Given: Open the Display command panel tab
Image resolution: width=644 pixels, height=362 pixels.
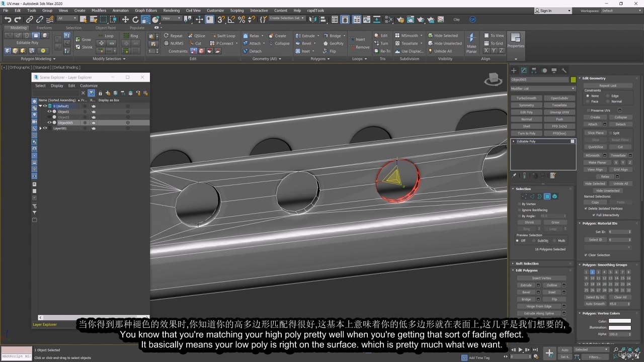Looking at the screenshot, I should (x=554, y=70).
